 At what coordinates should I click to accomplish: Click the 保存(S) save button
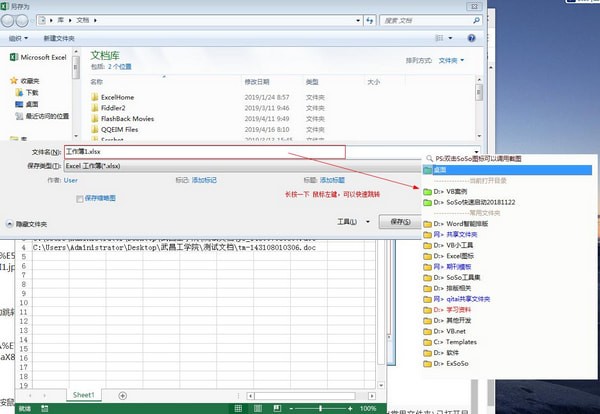[400, 222]
